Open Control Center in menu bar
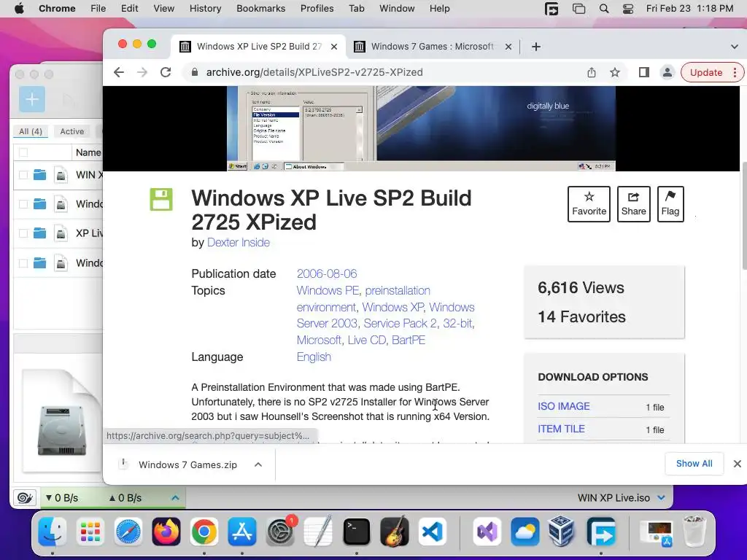The image size is (747, 560). tap(628, 9)
